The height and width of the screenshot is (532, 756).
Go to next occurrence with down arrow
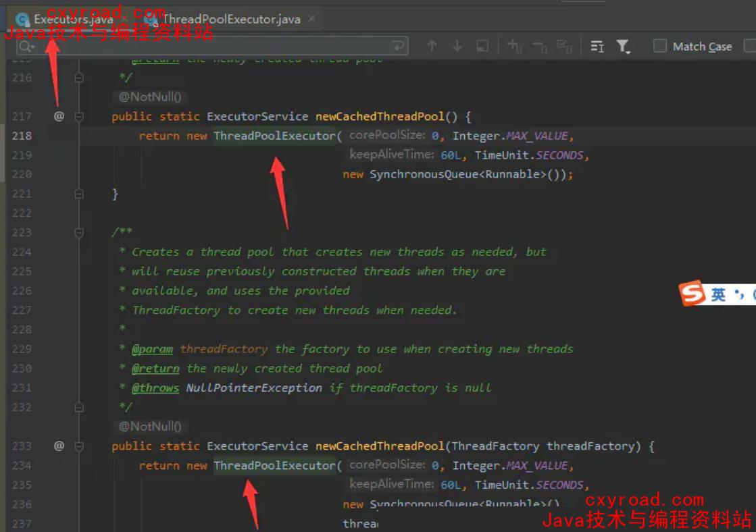[x=457, y=46]
